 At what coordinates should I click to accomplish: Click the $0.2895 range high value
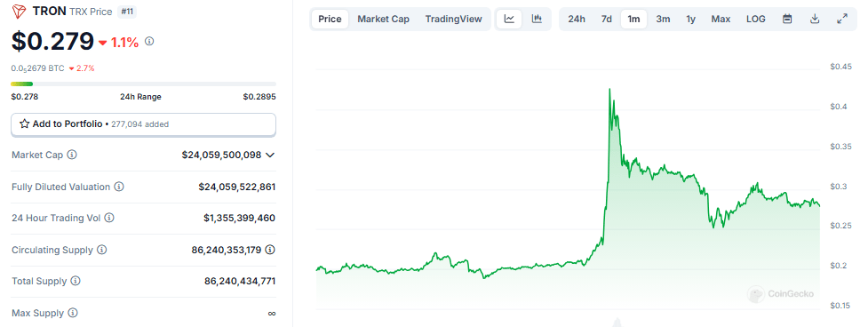259,97
